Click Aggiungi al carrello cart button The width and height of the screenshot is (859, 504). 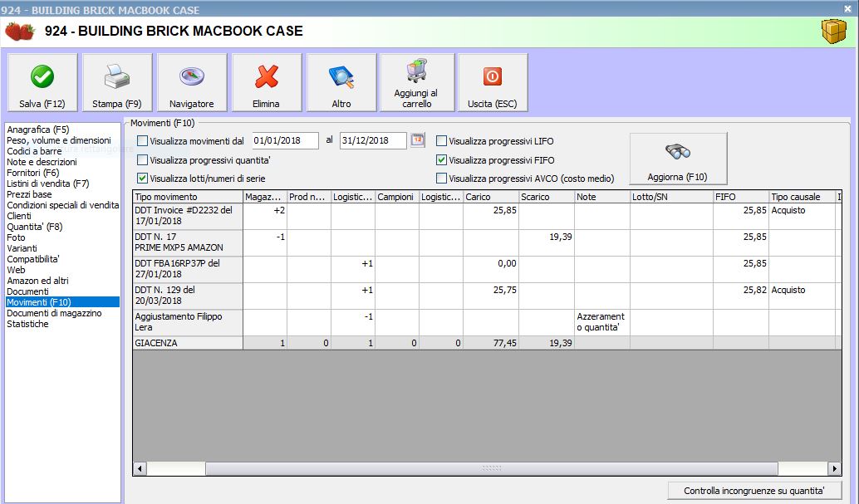pos(416,83)
